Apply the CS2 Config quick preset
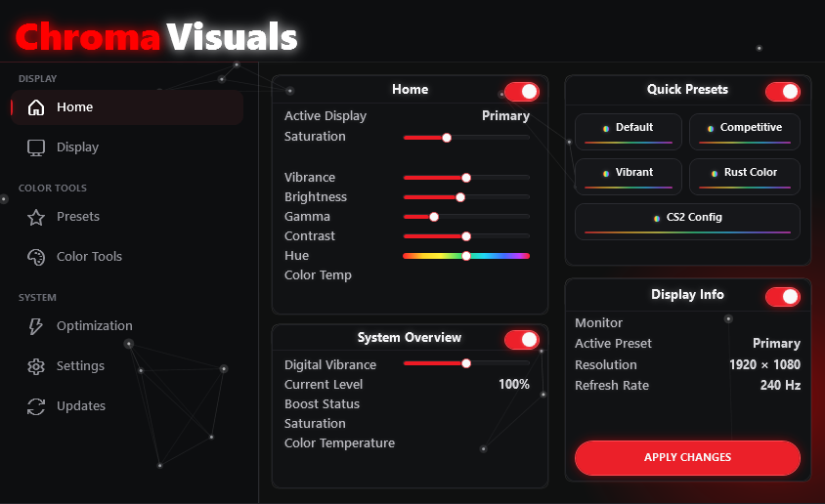 pyautogui.click(x=687, y=222)
